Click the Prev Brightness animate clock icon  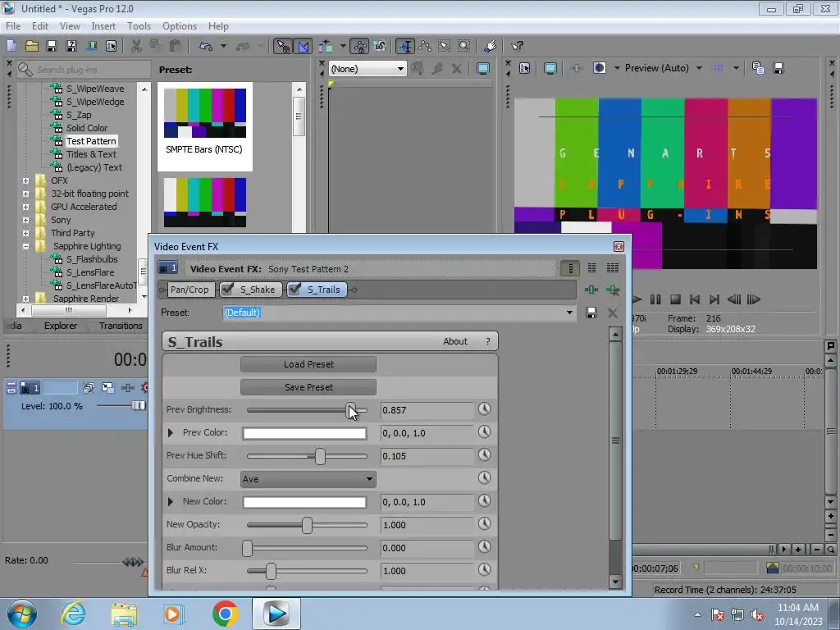point(484,409)
